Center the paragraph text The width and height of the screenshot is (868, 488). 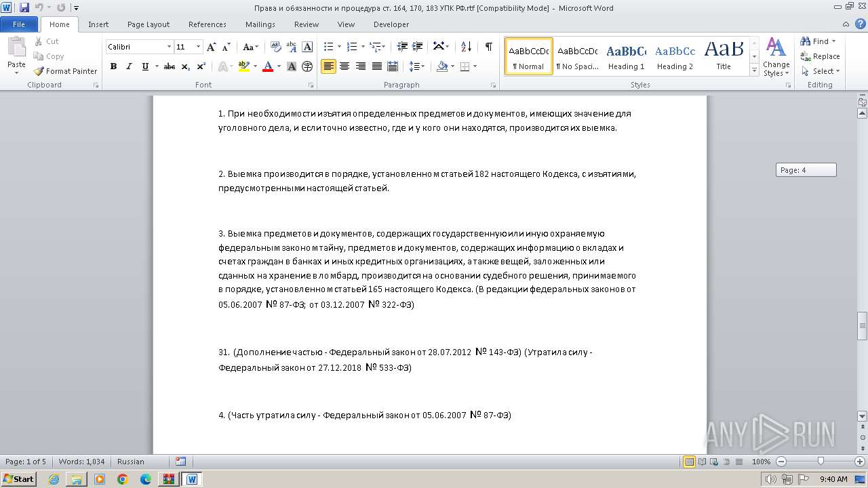pos(344,66)
